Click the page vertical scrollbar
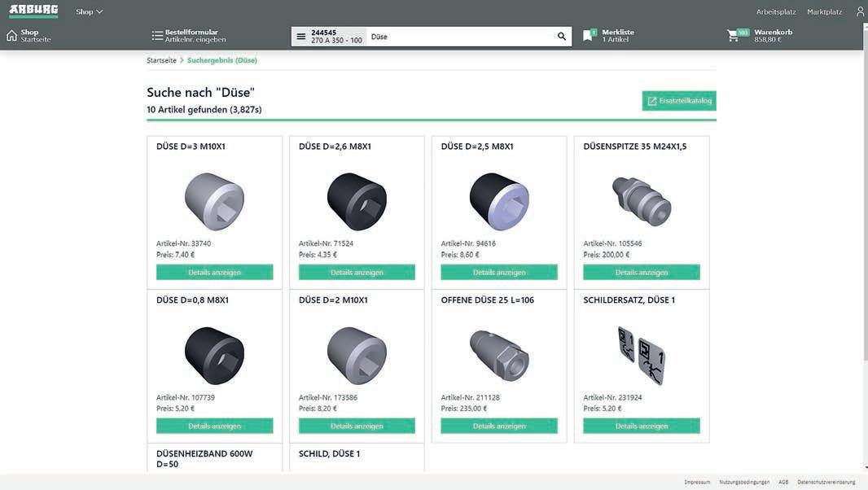This screenshot has height=490, width=868. tap(865, 193)
